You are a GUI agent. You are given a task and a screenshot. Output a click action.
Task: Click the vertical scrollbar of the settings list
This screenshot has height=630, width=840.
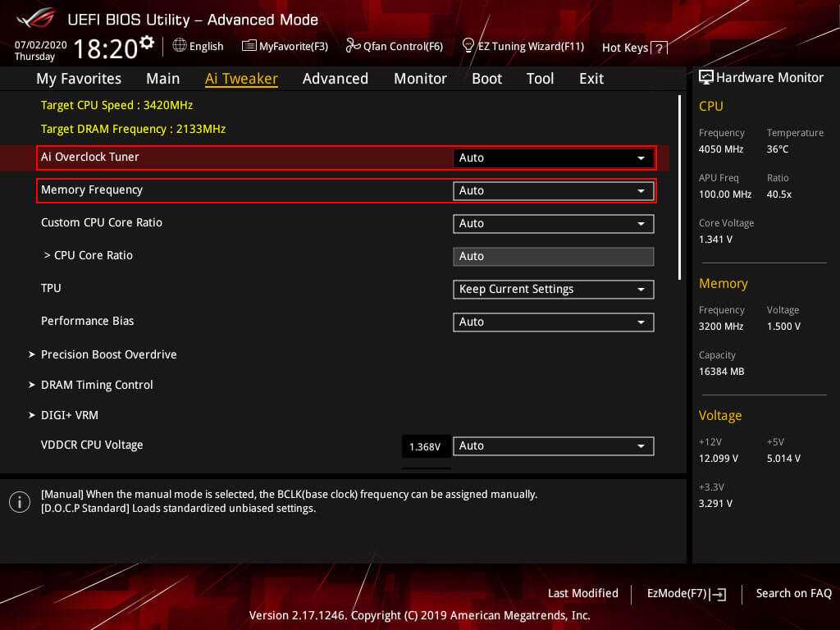679,187
